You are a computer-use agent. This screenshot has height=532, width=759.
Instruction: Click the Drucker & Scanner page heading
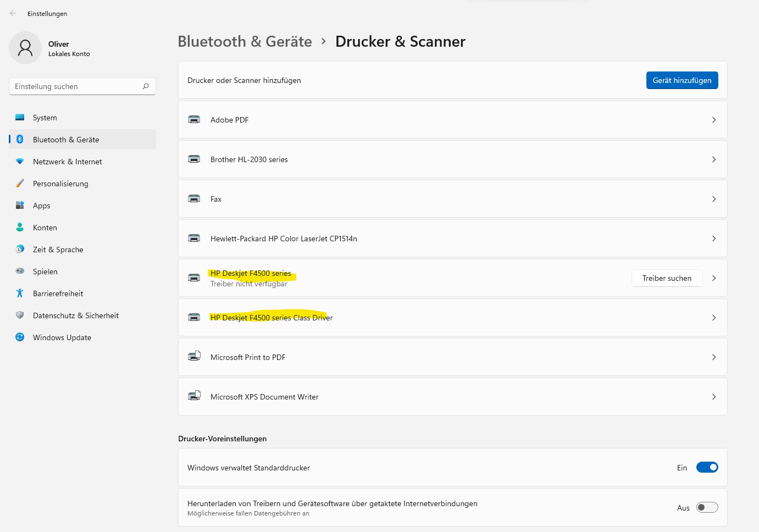tap(400, 41)
